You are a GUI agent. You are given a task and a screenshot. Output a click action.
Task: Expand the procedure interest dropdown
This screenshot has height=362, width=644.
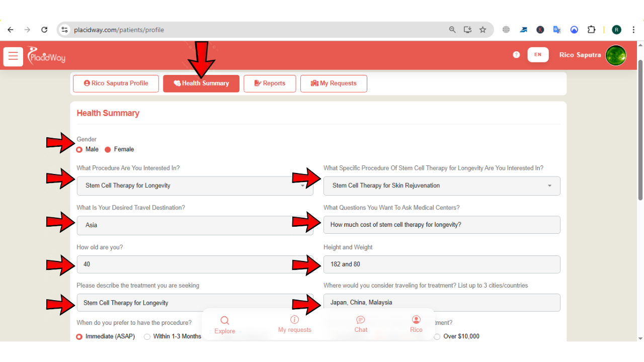coord(195,186)
